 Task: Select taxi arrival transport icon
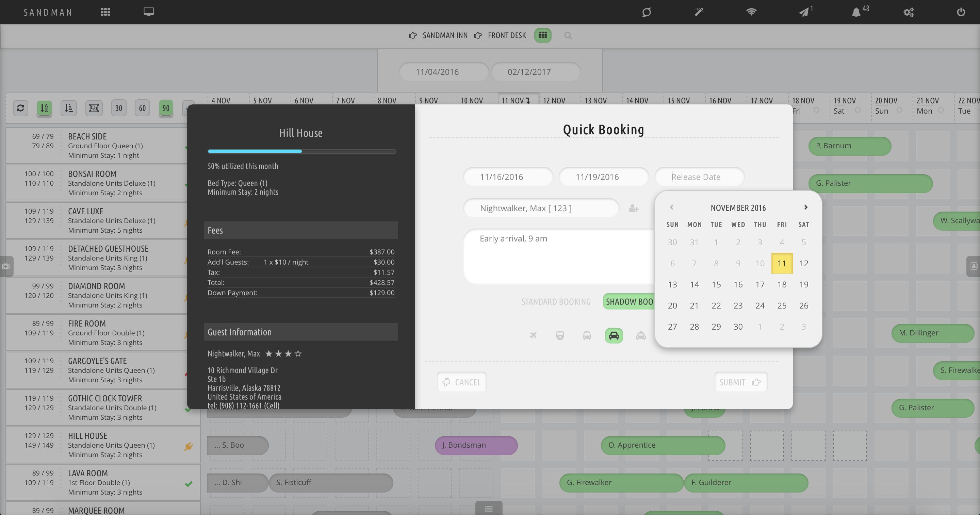click(x=641, y=335)
